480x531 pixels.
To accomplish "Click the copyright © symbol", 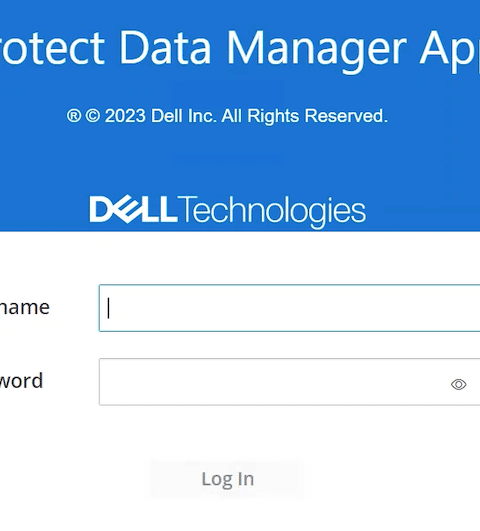I will (92, 116).
